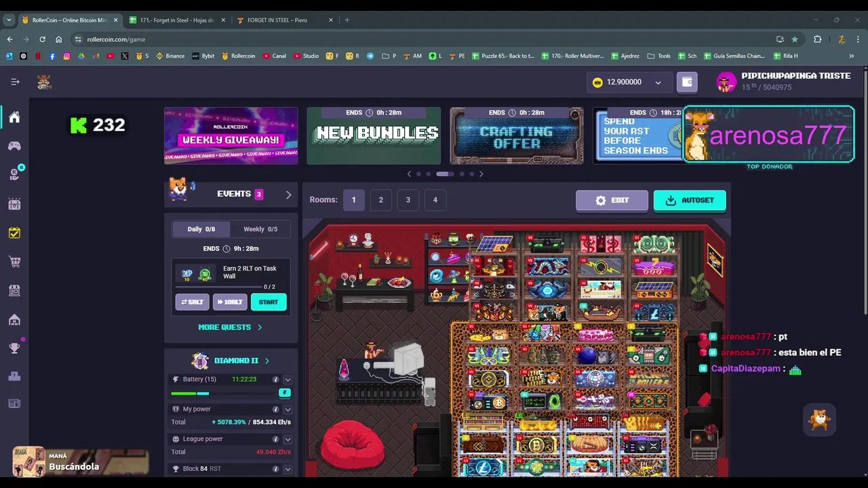Open the Bybit bookmark
This screenshot has width=868, height=488.
203,56
